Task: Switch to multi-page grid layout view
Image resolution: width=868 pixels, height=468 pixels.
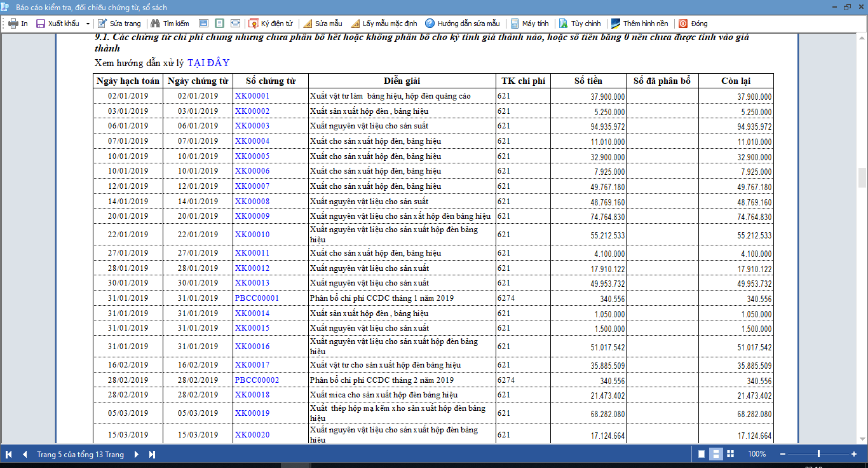Action: [730, 454]
